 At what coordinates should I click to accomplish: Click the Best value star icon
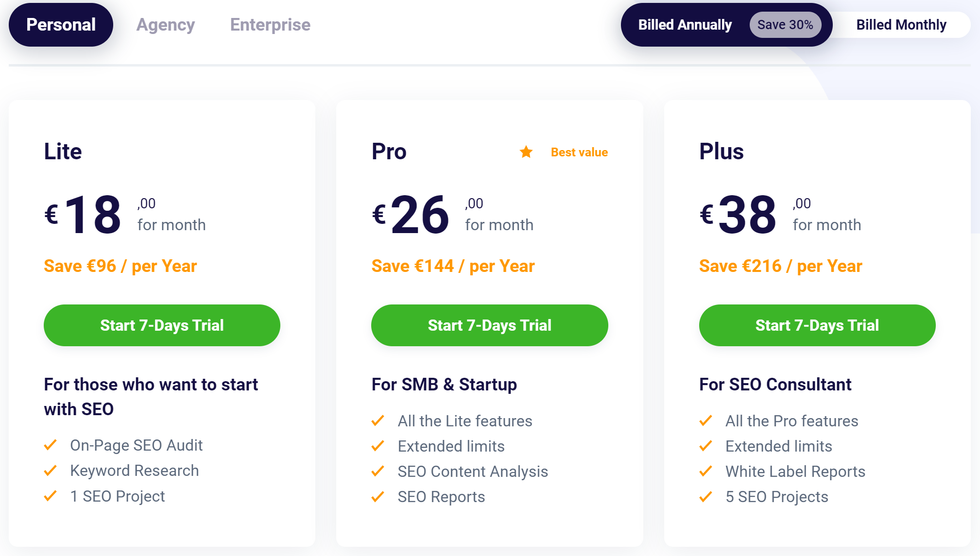pos(526,152)
